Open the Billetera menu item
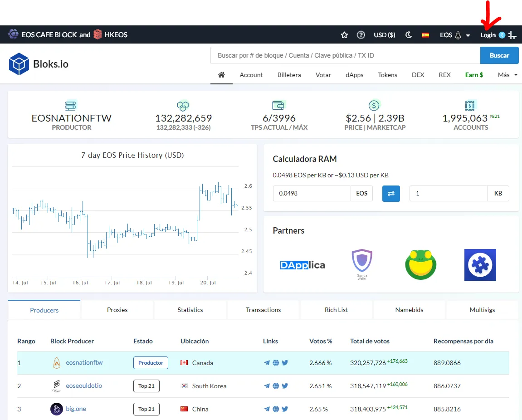Viewport: 522px width, 420px height. click(289, 75)
